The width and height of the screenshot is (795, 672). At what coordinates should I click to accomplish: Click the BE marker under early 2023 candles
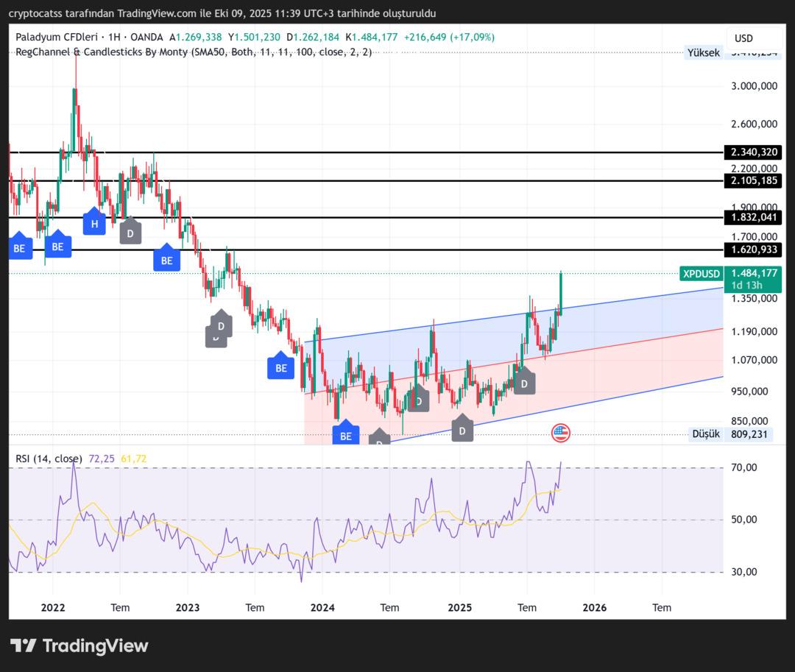[x=166, y=260]
